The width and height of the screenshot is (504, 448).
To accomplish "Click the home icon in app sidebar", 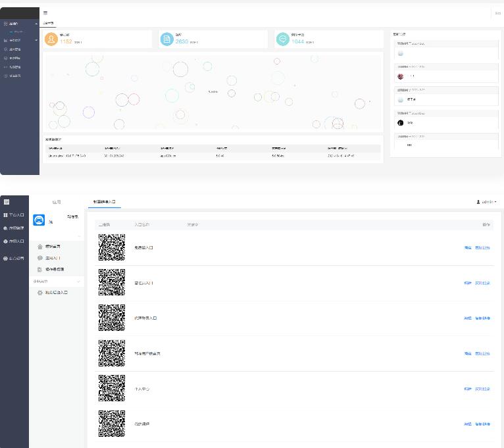I will (40, 246).
